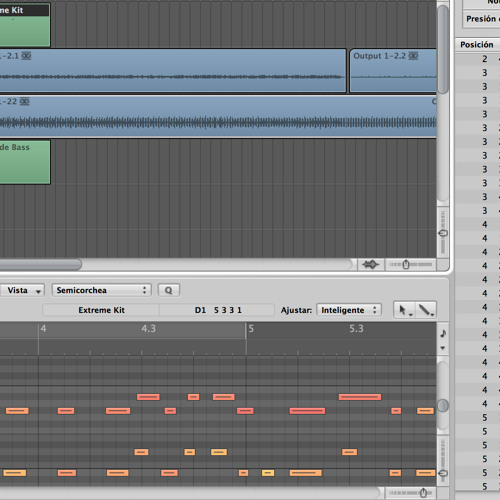Select the green Bass MIDI region

click(25, 162)
